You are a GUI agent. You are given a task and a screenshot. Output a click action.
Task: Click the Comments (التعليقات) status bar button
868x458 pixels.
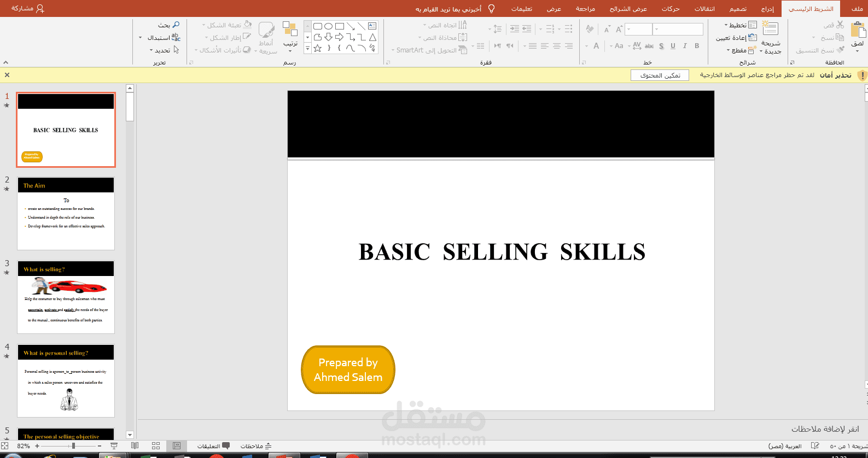click(x=213, y=446)
